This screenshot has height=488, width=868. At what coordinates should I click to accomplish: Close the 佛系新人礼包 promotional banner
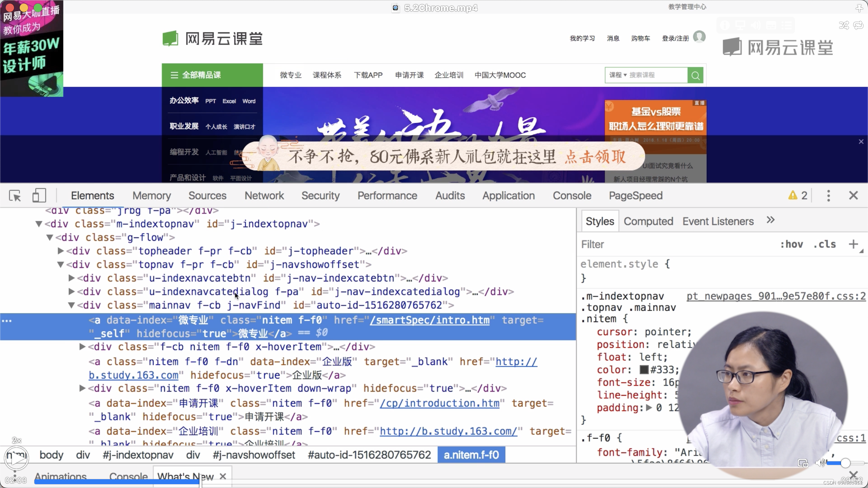(x=861, y=142)
